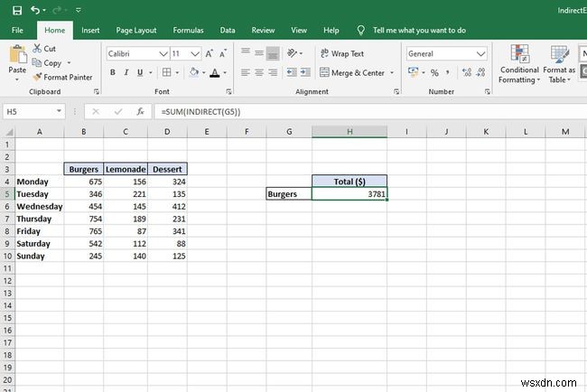
Task: Toggle Bottom Align icon
Action: click(273, 53)
